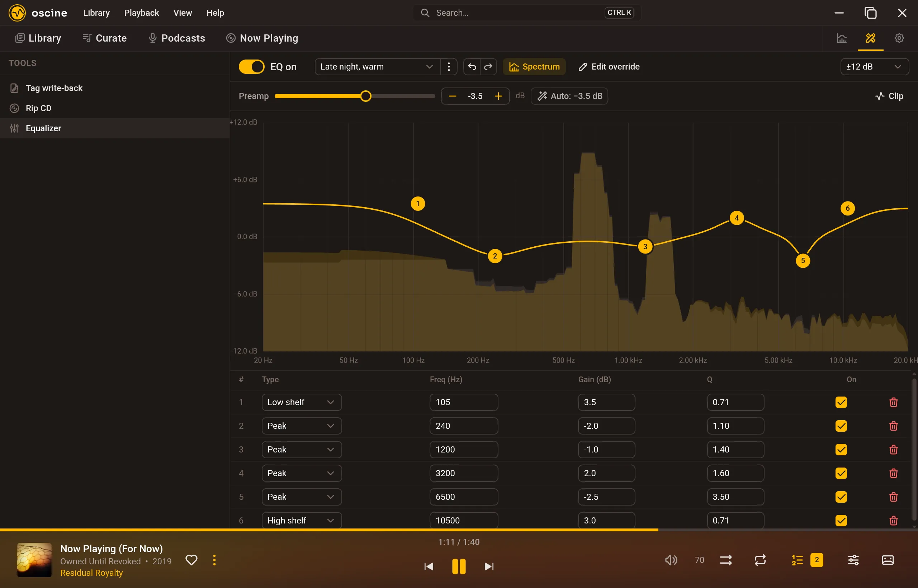Open the View menu
This screenshot has height=588, width=918.
183,13
